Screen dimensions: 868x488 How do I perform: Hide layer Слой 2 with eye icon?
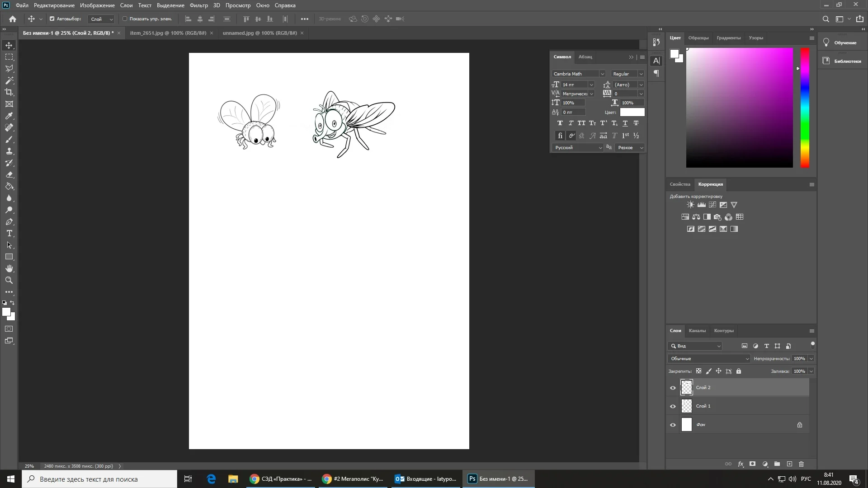coord(673,388)
